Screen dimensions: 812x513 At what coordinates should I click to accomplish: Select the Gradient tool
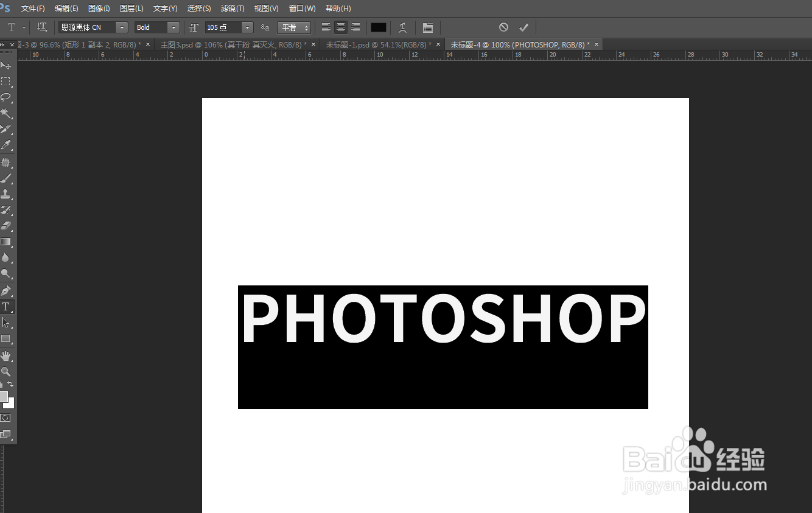(x=6, y=242)
